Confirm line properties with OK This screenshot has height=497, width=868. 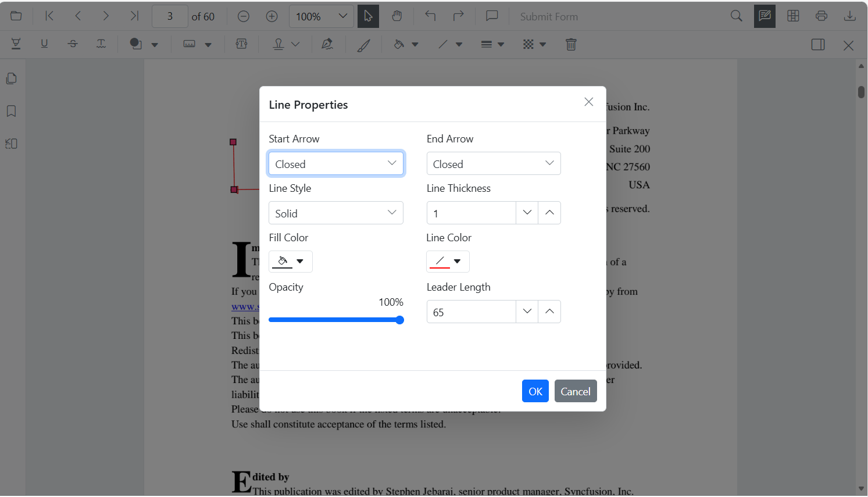pos(535,391)
